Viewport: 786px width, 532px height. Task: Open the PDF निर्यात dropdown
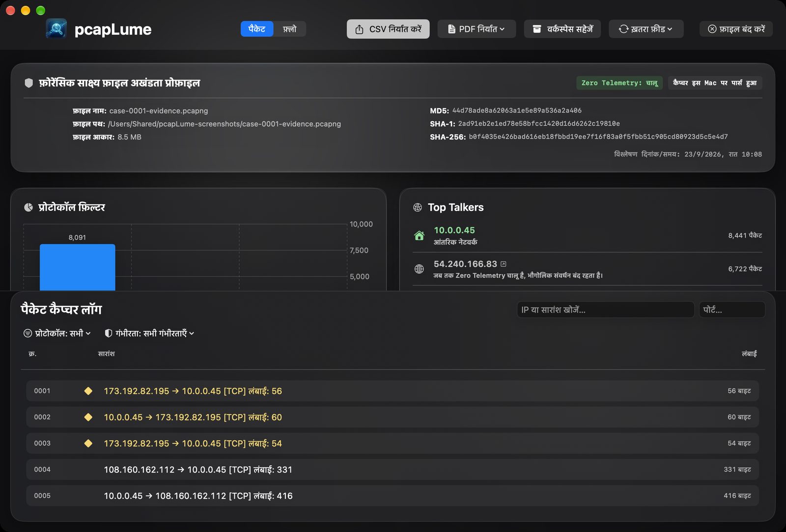pyautogui.click(x=477, y=29)
